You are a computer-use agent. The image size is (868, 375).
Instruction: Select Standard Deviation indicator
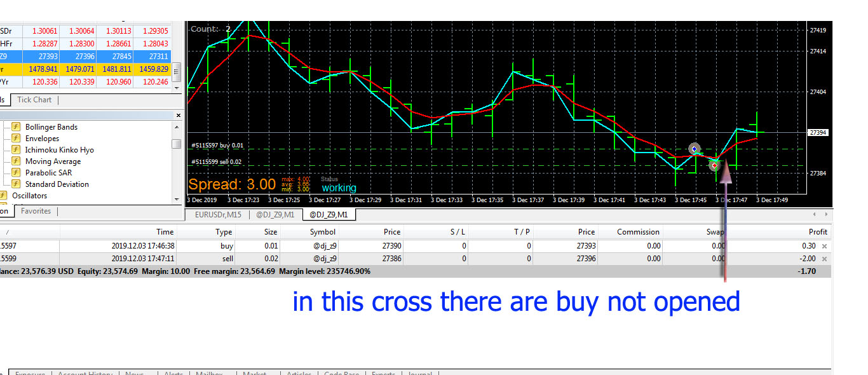click(x=57, y=184)
